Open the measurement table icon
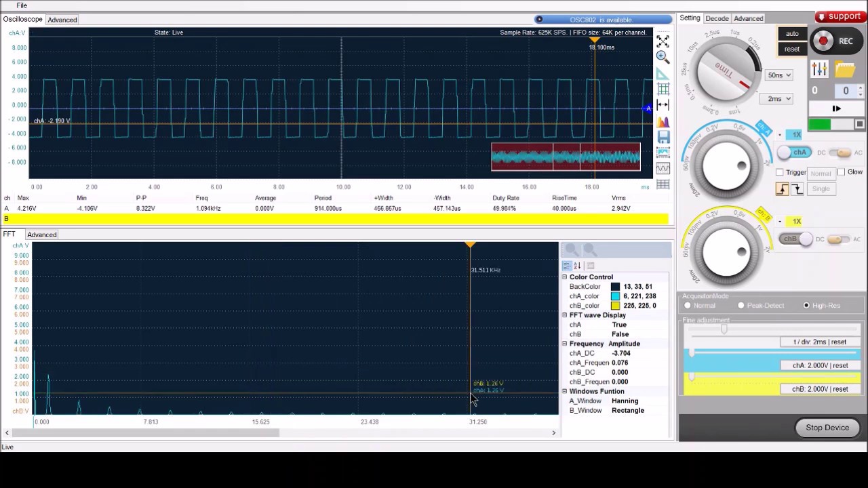The width and height of the screenshot is (868, 488). tap(663, 184)
